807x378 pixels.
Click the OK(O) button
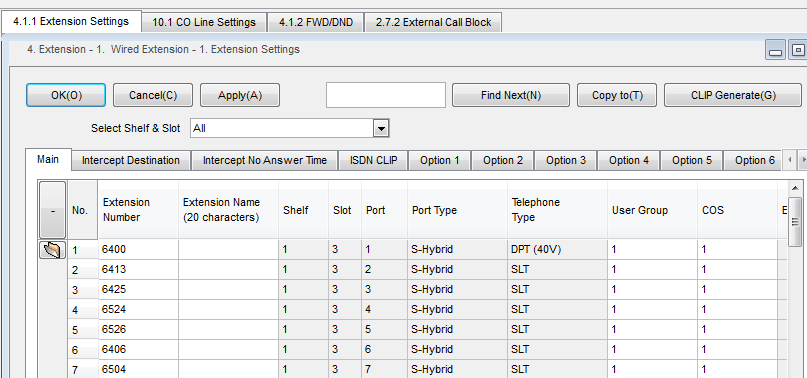click(66, 95)
